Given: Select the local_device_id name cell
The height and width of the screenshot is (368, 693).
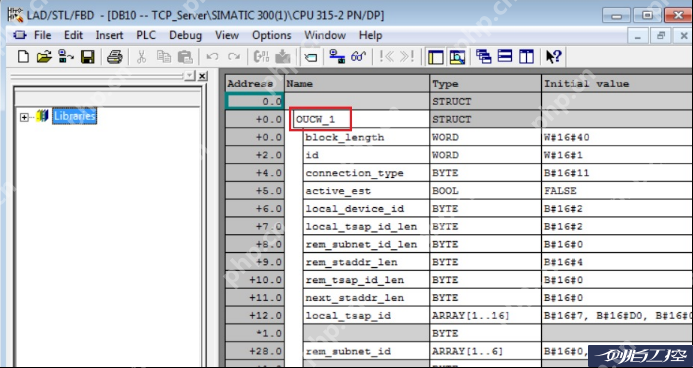Looking at the screenshot, I should [366, 209].
